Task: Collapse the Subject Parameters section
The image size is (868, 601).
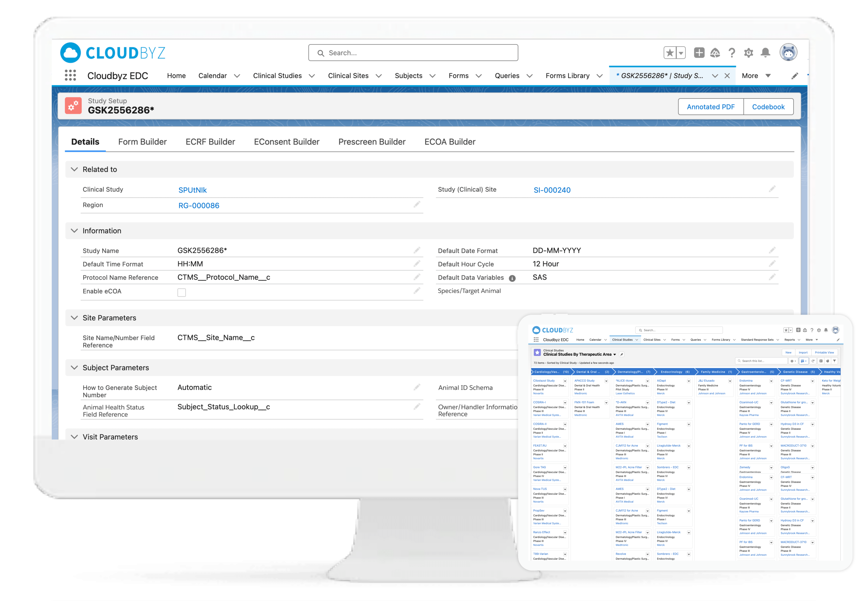Action: pos(74,367)
